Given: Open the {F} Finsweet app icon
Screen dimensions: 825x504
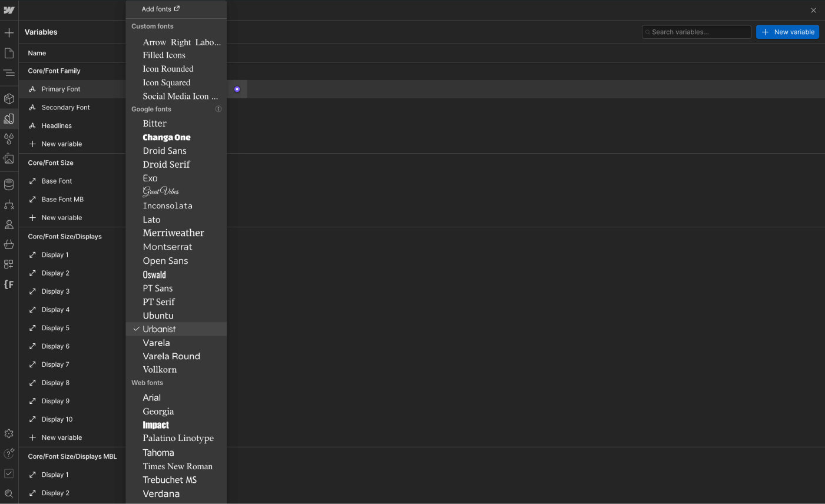Looking at the screenshot, I should click(x=9, y=284).
